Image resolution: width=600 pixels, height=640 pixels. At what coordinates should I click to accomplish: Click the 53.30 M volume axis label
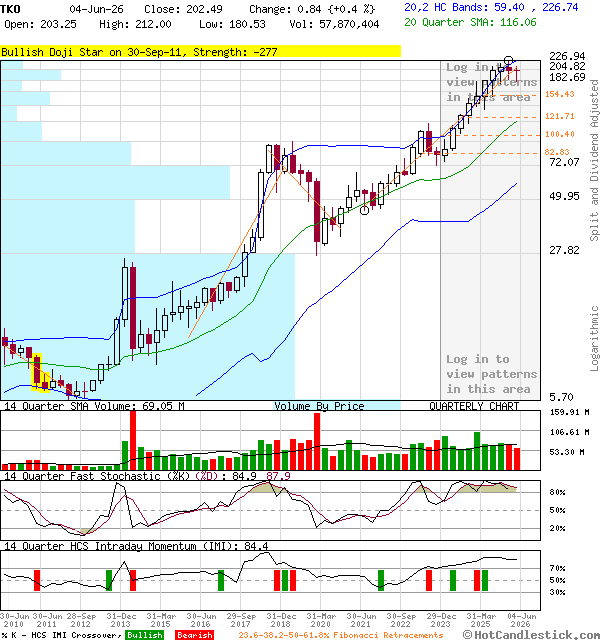(x=567, y=452)
